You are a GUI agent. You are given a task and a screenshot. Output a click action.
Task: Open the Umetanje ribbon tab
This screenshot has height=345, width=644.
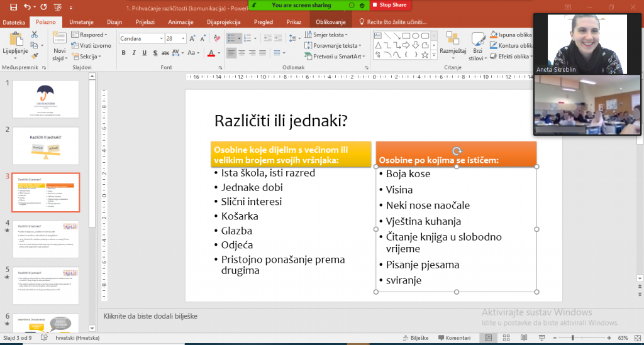tap(82, 21)
